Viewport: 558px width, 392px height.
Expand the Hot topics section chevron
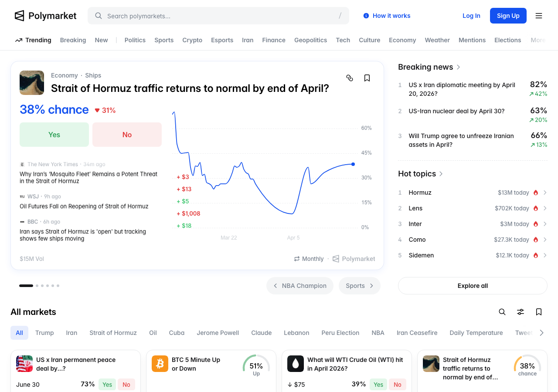click(441, 174)
